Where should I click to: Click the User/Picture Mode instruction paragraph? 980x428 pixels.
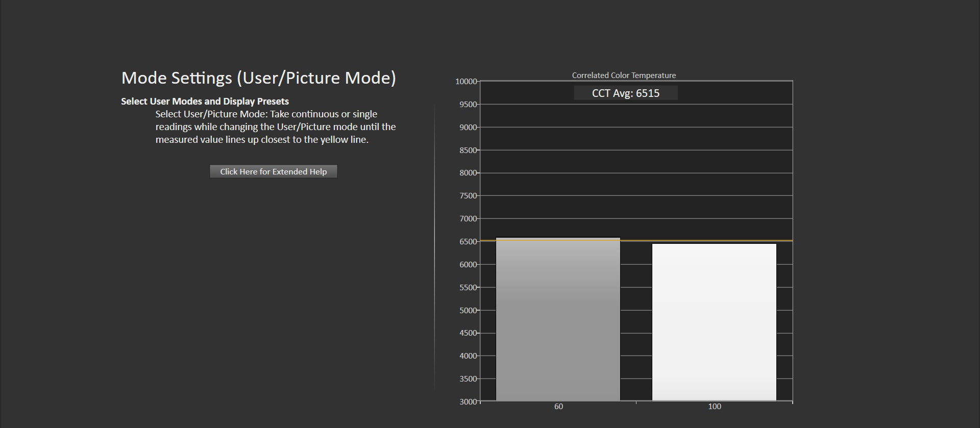coord(276,127)
